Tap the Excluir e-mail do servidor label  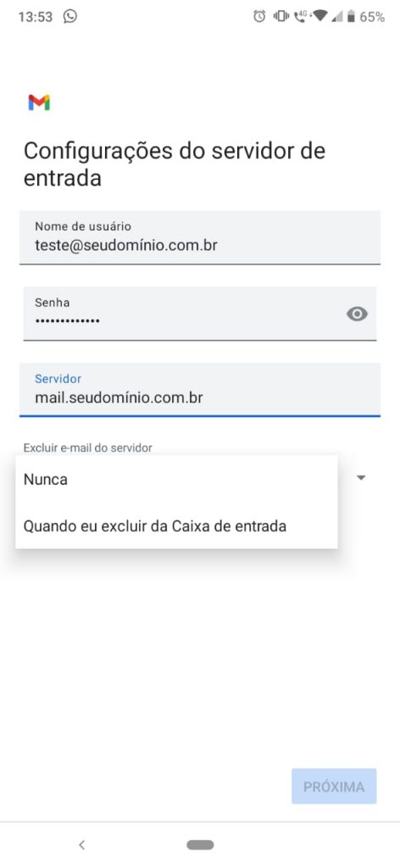pyautogui.click(x=87, y=448)
